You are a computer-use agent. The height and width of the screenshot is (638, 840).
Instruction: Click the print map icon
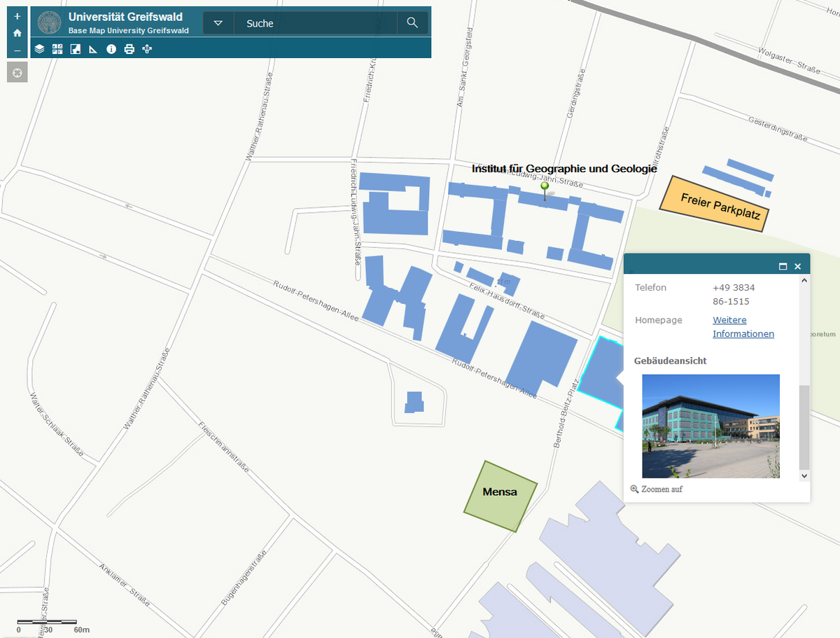(x=129, y=49)
